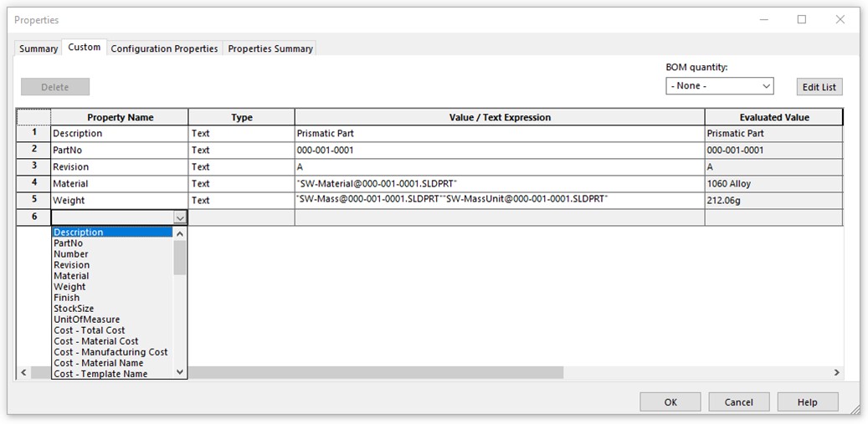
Task: Switch to the Summary tab
Action: click(39, 49)
